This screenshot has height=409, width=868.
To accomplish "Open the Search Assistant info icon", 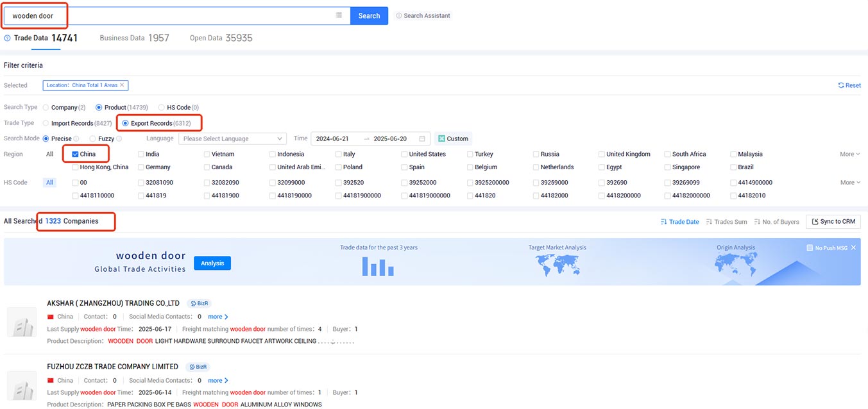I will click(x=398, y=15).
